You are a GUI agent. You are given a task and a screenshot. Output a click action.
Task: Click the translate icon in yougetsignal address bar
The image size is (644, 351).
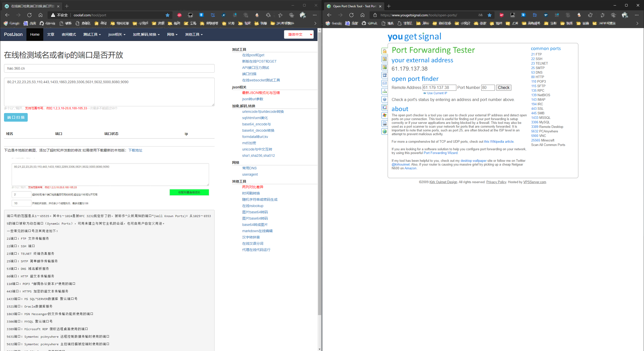(480, 15)
